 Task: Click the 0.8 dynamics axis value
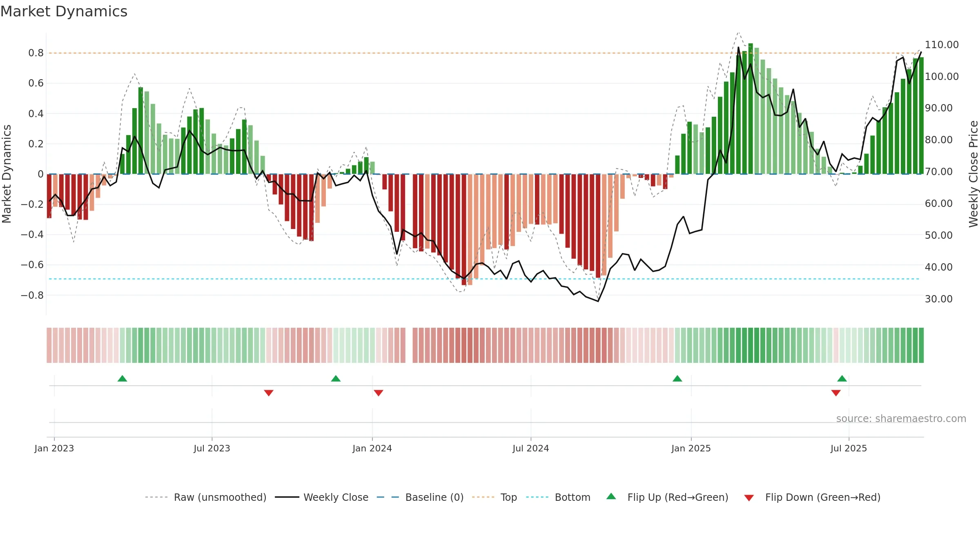(36, 53)
